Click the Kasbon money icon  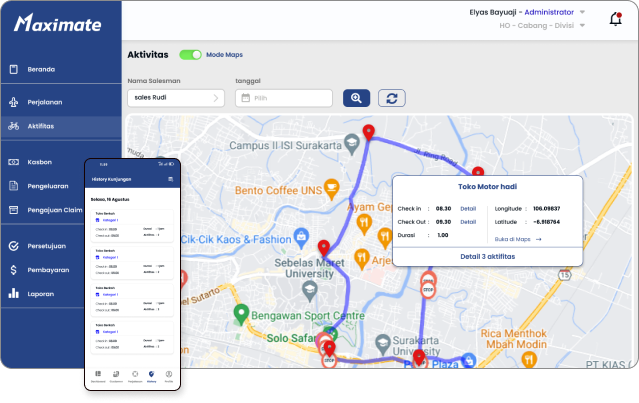tap(13, 162)
